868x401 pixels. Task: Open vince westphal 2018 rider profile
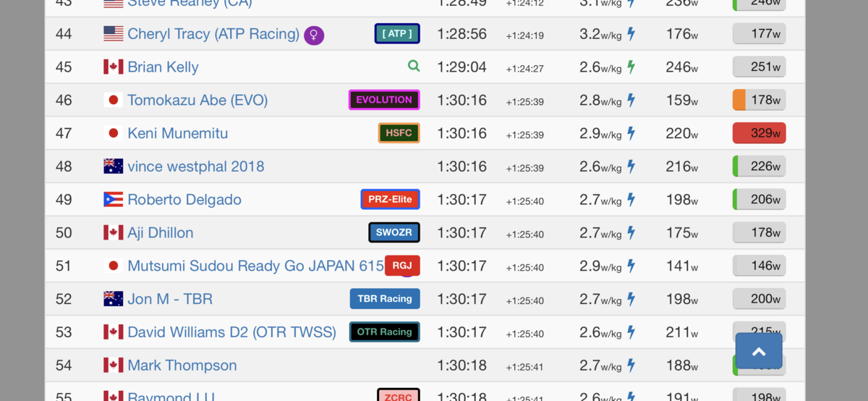click(x=195, y=166)
